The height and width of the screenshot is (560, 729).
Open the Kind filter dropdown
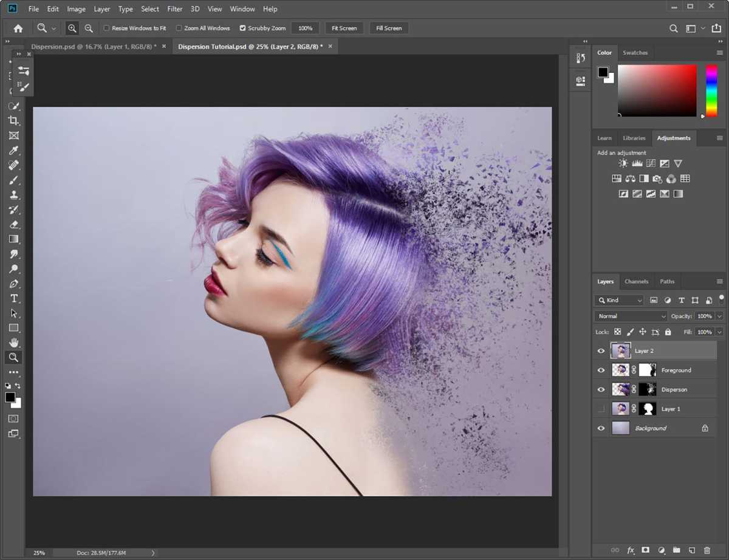[x=618, y=300]
